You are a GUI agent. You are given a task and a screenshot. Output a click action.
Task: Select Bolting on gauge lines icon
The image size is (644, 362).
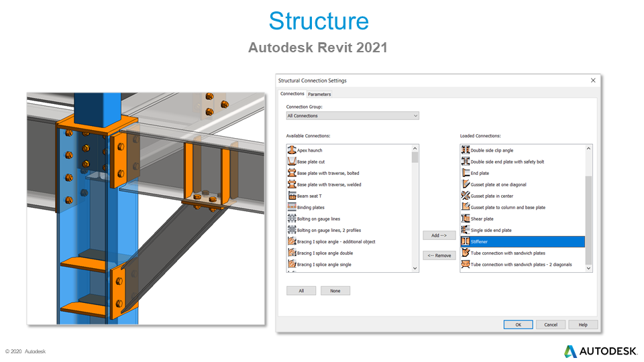pyautogui.click(x=292, y=219)
